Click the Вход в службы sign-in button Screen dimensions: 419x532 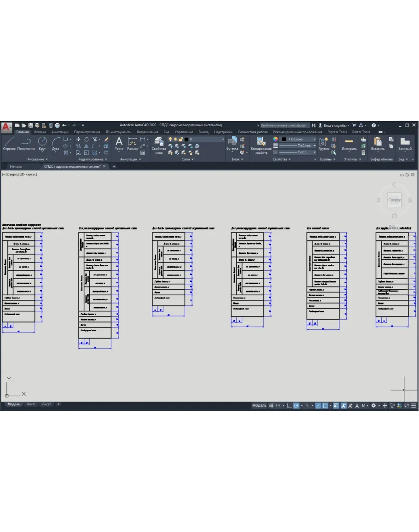[x=336, y=125]
